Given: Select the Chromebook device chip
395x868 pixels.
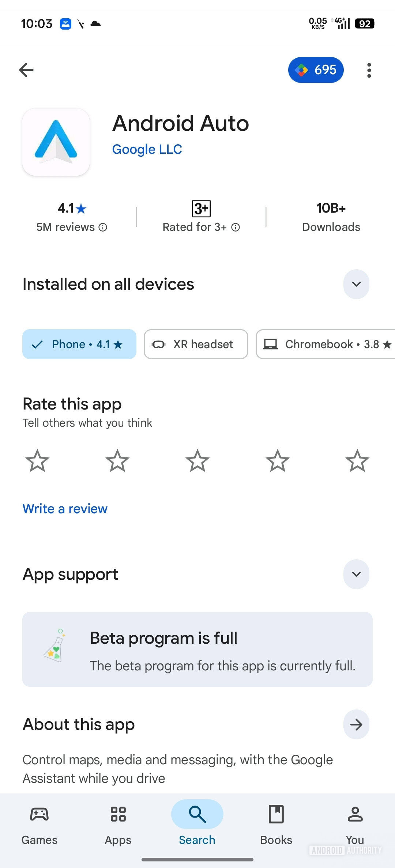Looking at the screenshot, I should [x=326, y=344].
